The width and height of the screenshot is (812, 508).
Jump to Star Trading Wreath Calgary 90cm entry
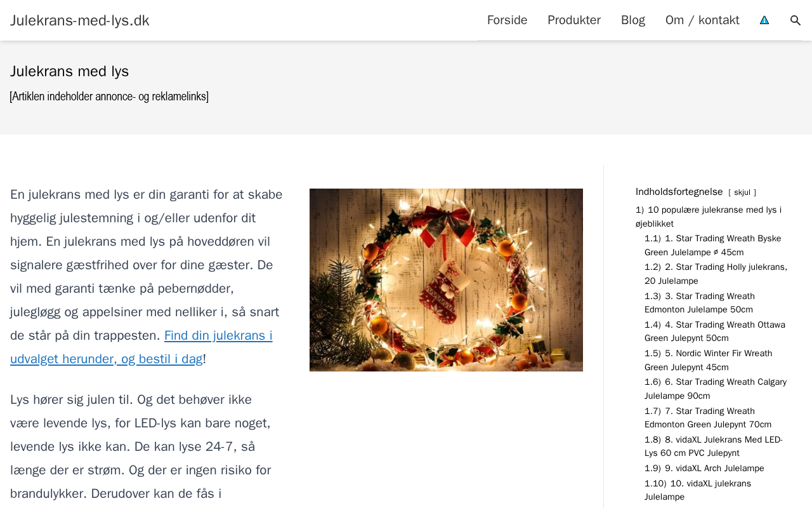click(x=716, y=389)
